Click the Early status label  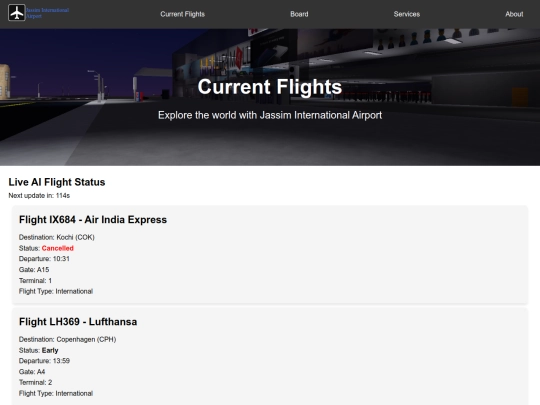point(50,350)
